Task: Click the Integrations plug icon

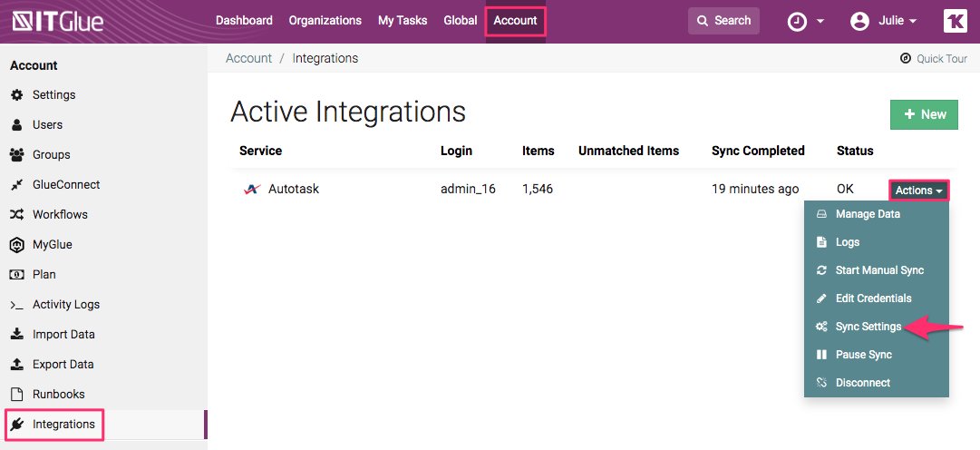Action: point(17,425)
